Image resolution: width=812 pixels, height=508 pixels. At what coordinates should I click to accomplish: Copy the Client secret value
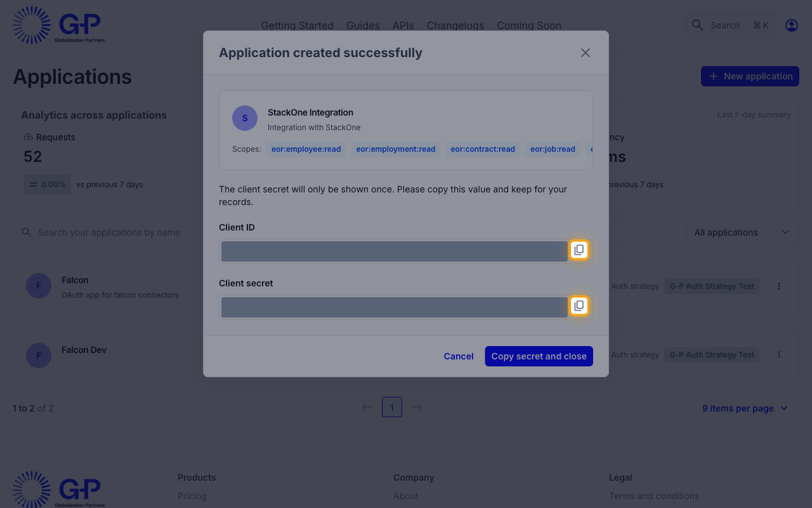[x=579, y=306]
